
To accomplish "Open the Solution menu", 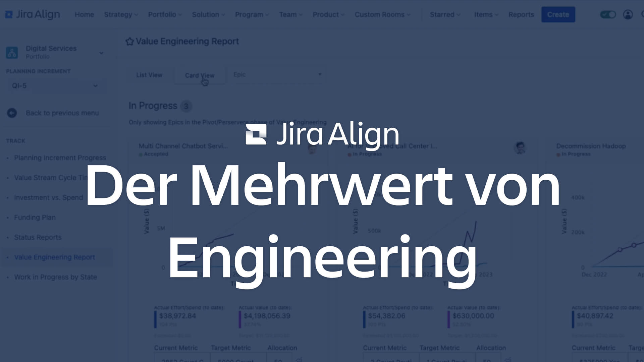I will click(x=207, y=14).
